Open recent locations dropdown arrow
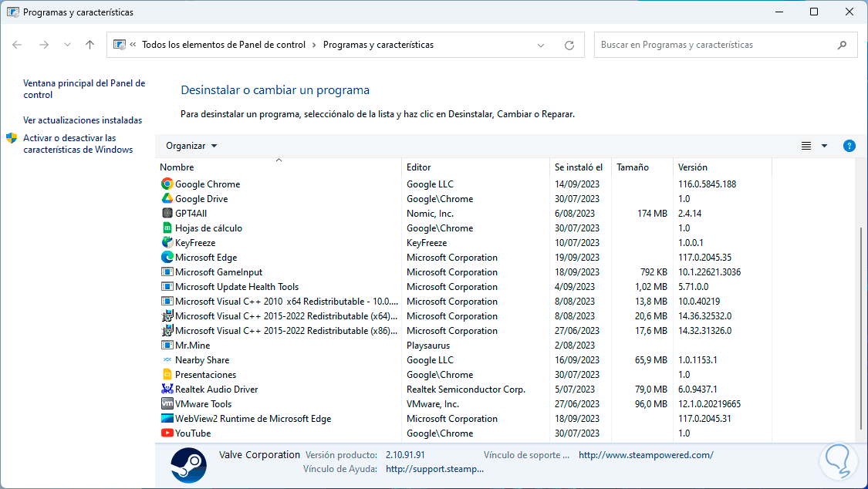The image size is (868, 489). point(67,45)
